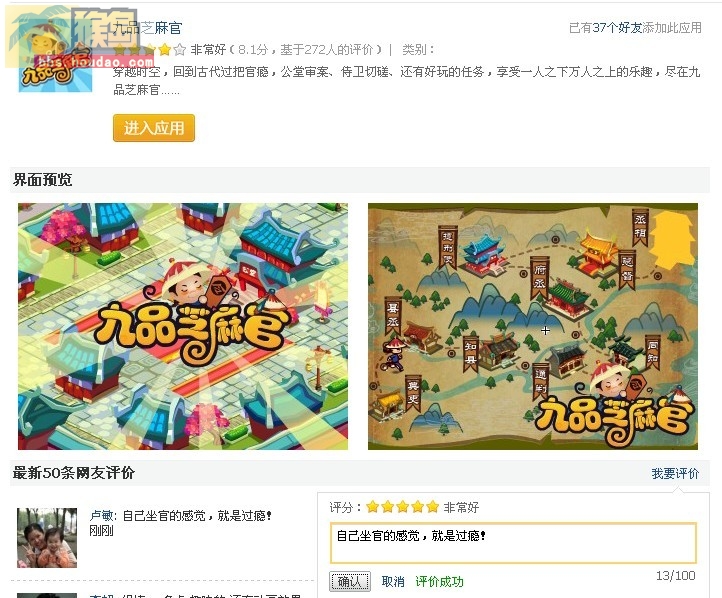
Task: Select the fourth rating star in 评分
Action: (x=418, y=507)
